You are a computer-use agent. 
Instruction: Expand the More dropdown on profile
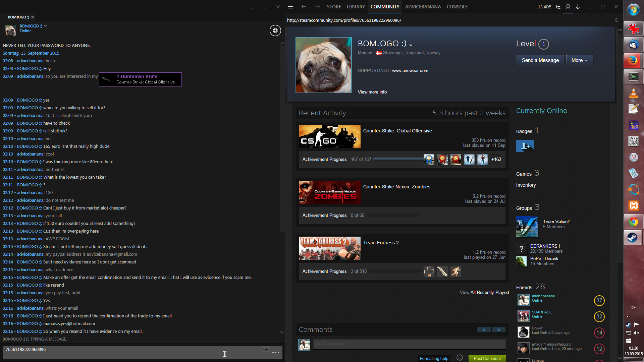tap(579, 60)
